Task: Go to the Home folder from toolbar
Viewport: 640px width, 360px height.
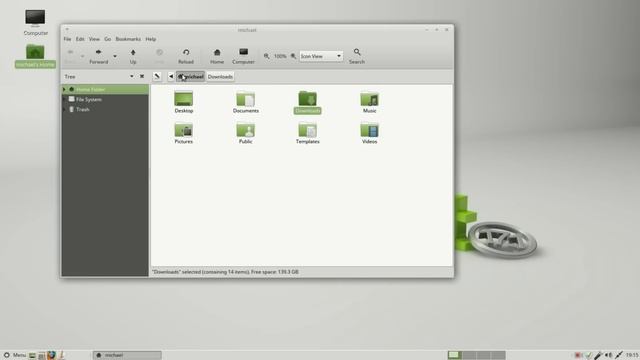Action: coord(217,56)
